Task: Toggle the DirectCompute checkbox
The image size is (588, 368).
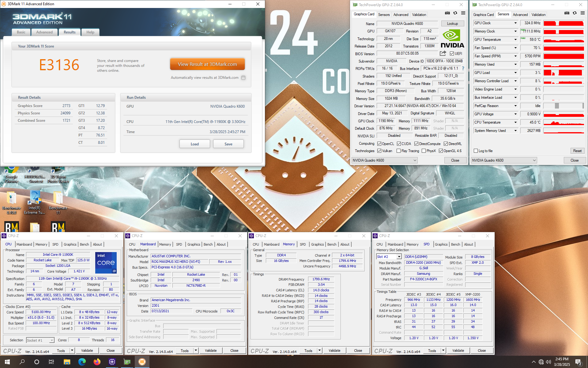Action: (x=416, y=144)
